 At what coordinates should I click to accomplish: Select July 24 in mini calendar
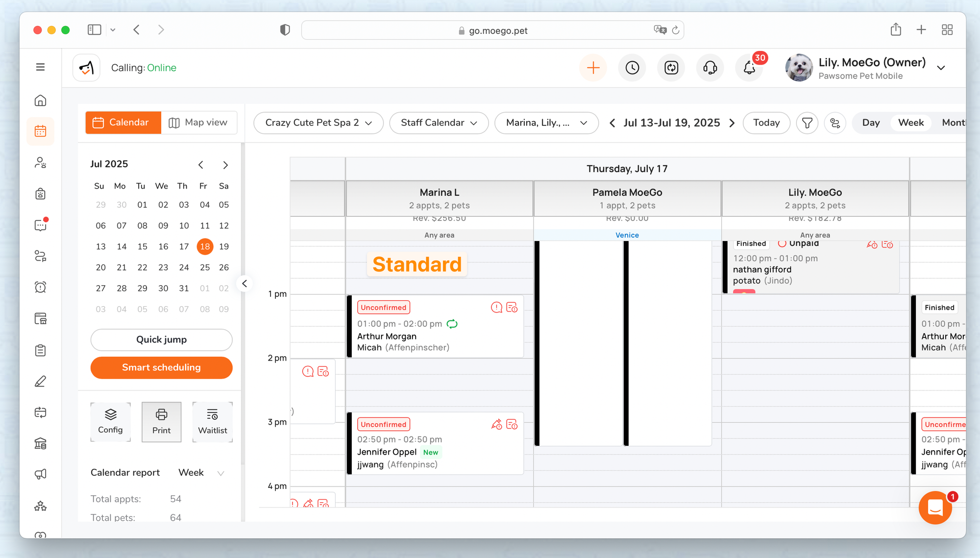184,267
